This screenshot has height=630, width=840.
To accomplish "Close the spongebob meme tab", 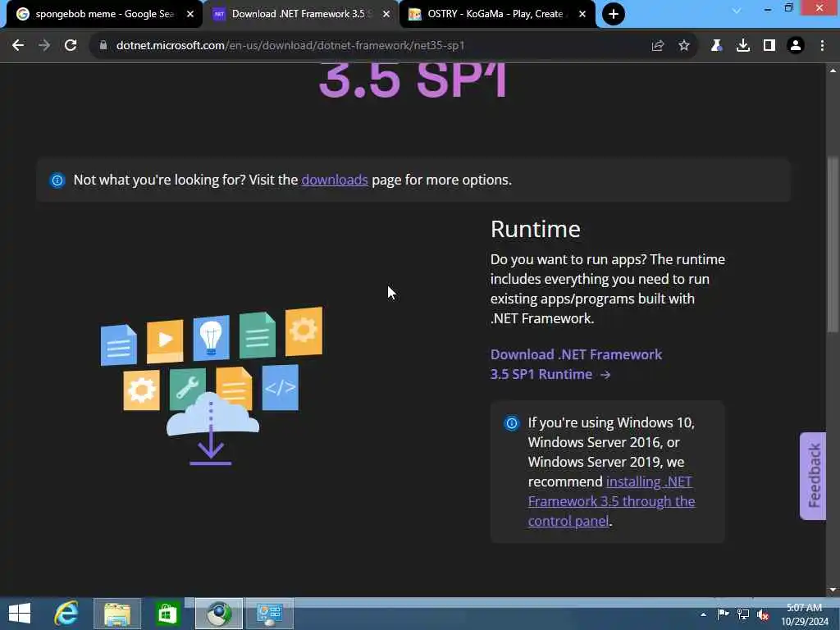I will (190, 14).
